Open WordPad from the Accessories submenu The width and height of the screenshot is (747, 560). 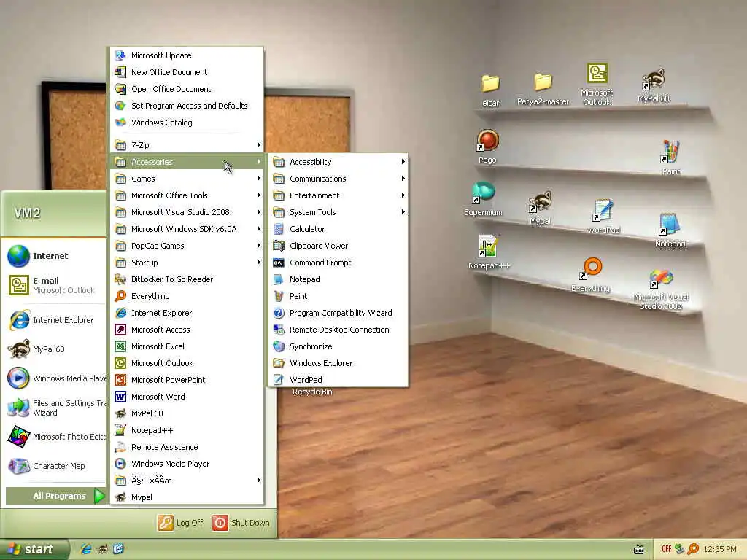pyautogui.click(x=338, y=379)
